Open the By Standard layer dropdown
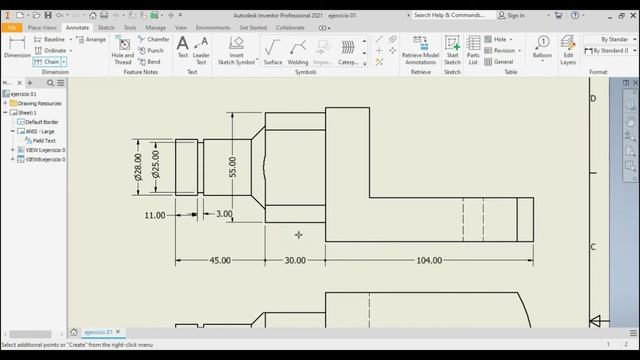This screenshot has width=640, height=360. [x=635, y=39]
